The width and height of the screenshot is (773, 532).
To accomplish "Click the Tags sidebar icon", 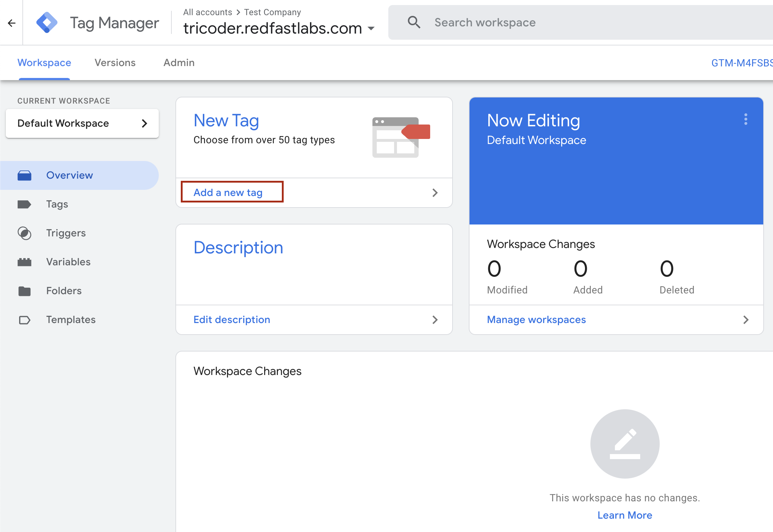I will coord(25,204).
